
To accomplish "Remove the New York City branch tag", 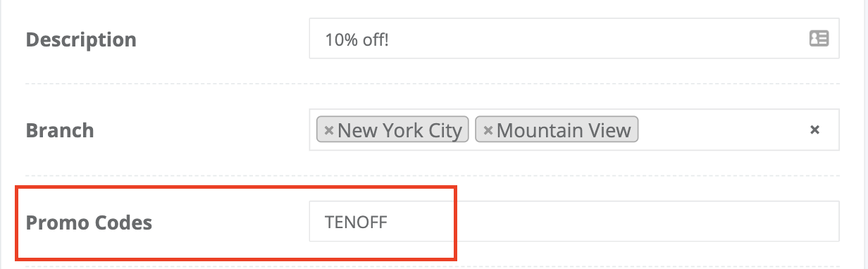I will (328, 130).
